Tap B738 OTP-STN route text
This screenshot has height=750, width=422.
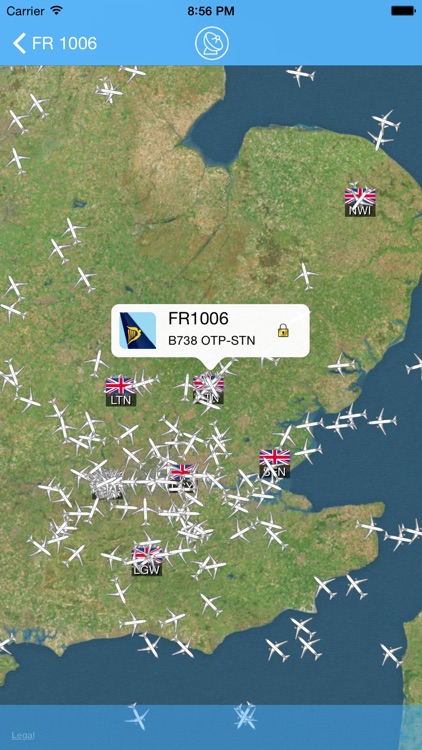tap(211, 341)
